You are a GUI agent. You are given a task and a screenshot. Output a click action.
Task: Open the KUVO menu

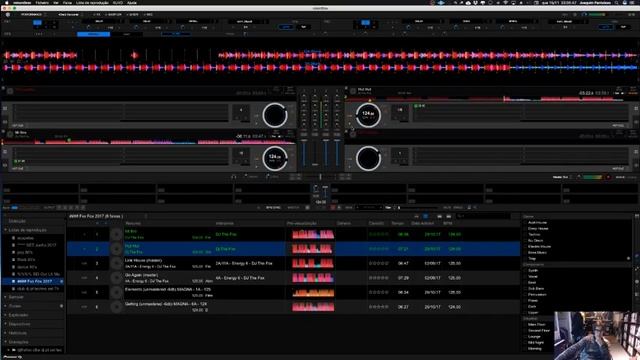pyautogui.click(x=118, y=2)
